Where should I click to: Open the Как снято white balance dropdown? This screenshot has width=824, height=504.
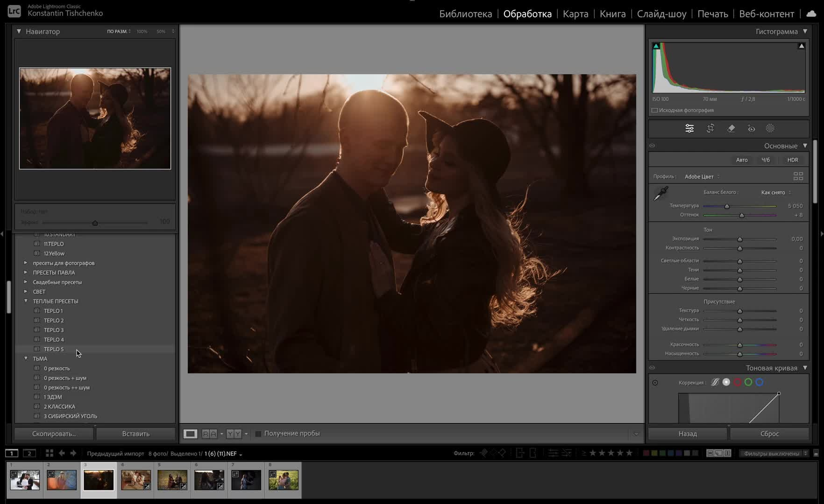point(775,192)
